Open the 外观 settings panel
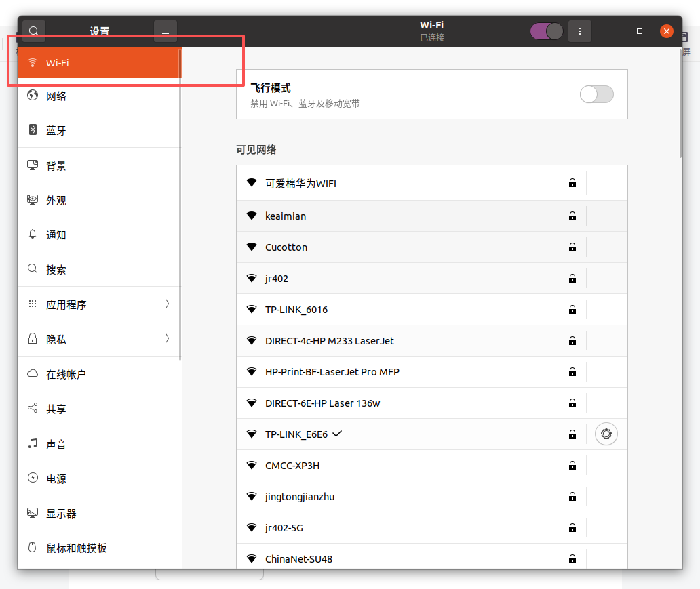700x589 pixels. [x=99, y=201]
